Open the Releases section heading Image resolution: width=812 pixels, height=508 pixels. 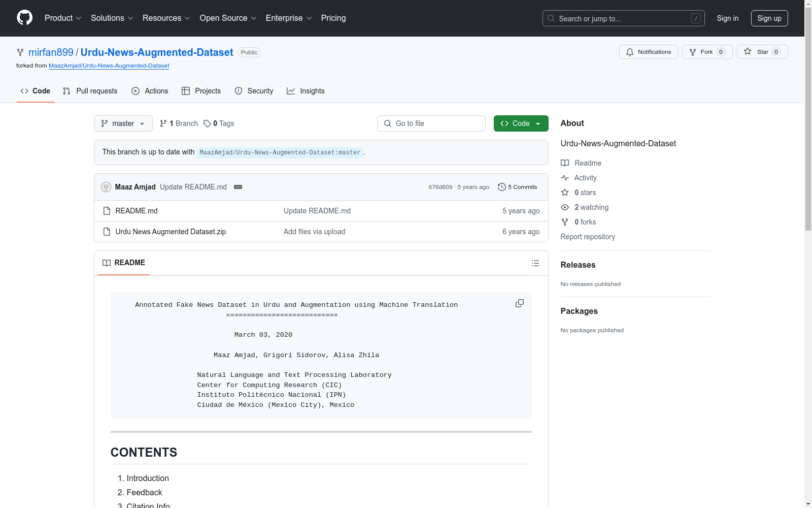578,265
